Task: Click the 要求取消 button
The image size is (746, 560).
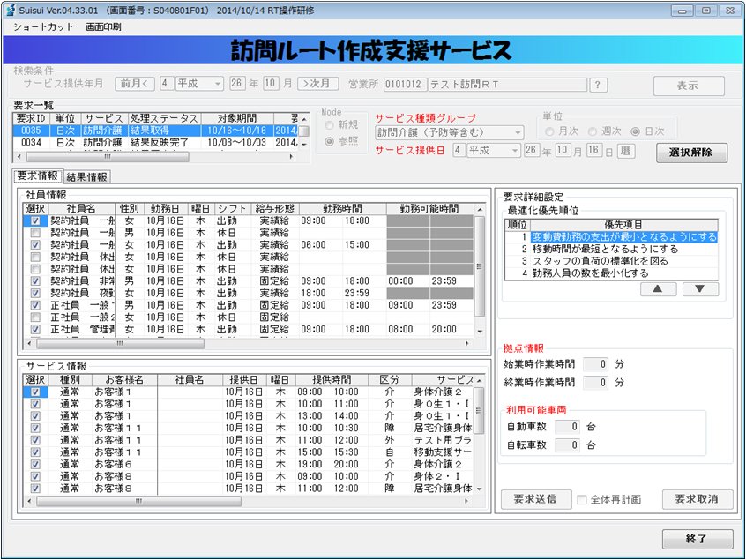Action: 697,499
